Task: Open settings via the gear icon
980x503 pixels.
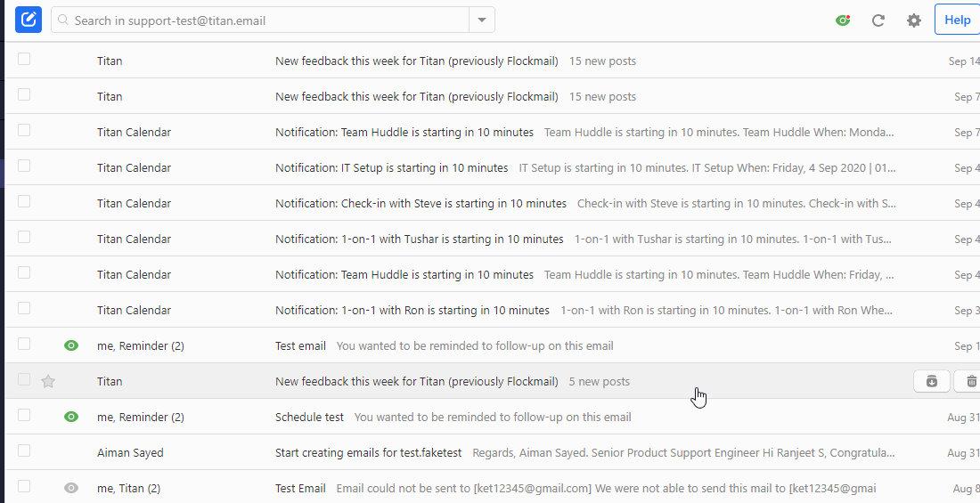Action: (914, 20)
